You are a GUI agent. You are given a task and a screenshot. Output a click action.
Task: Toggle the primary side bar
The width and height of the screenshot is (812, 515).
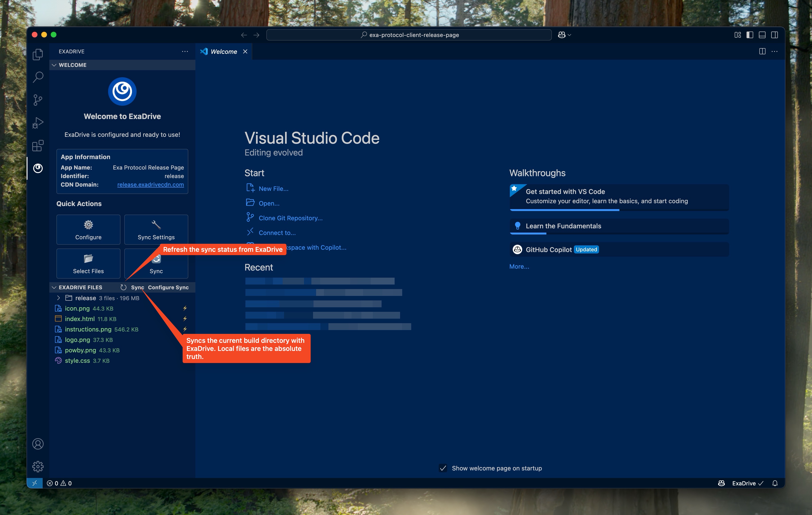750,35
